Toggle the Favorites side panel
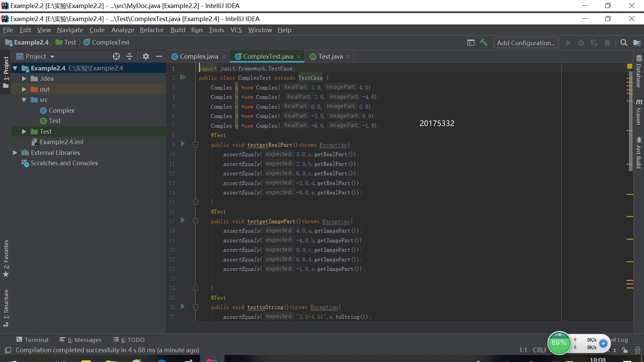Image resolution: width=644 pixels, height=362 pixels. pyautogui.click(x=6, y=258)
